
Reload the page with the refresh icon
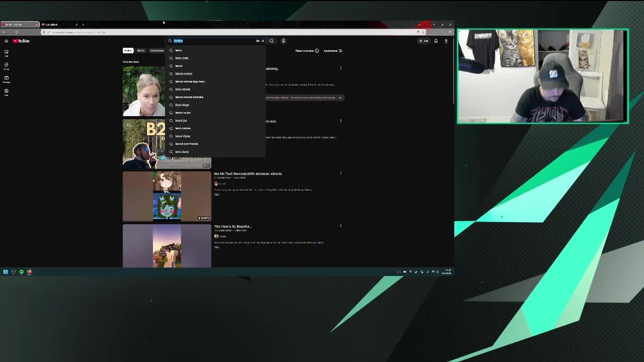coord(17,32)
